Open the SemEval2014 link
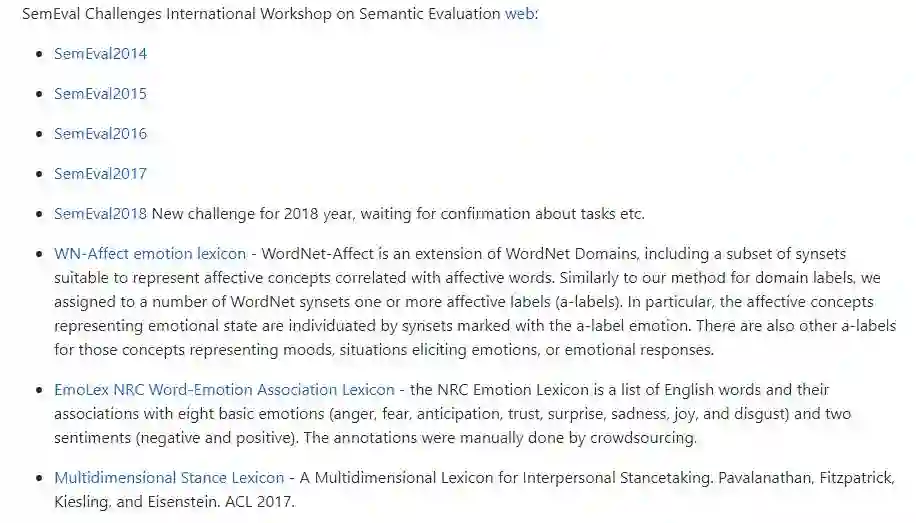Viewport: 916px width, 523px height. (100, 54)
